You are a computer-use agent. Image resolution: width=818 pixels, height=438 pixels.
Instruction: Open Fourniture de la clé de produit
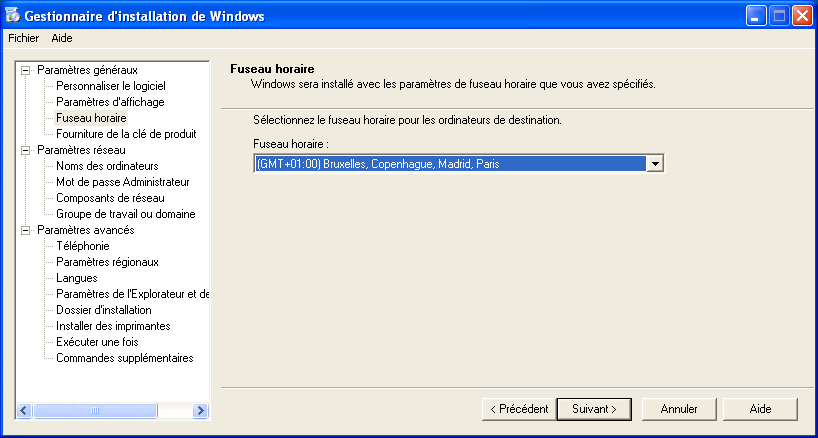126,134
